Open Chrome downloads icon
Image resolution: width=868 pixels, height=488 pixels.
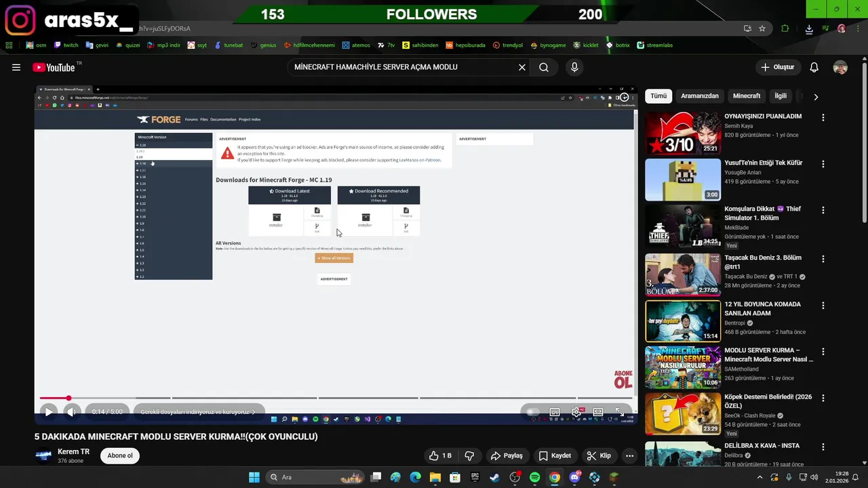809,28
